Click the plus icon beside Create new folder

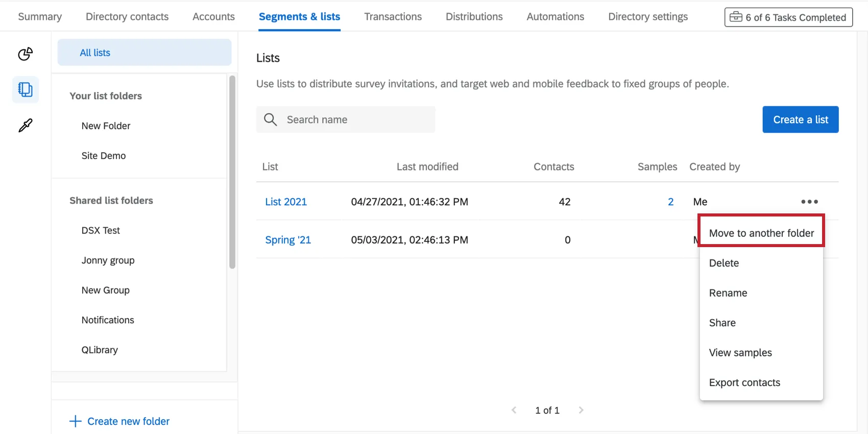[x=75, y=421]
